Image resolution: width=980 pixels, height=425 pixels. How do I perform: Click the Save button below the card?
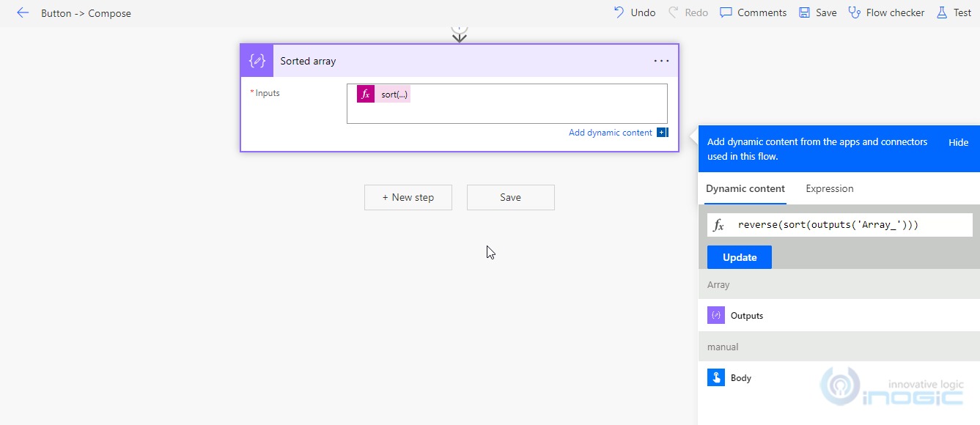(510, 197)
